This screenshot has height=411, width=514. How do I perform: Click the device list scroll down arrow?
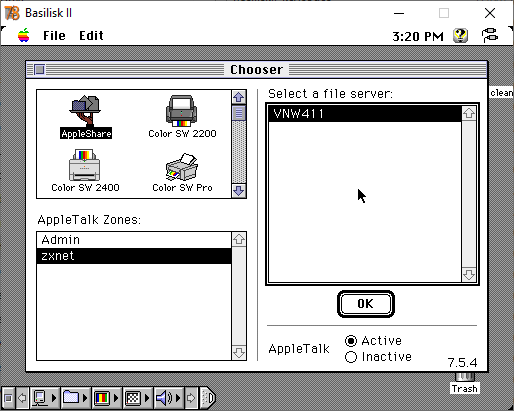pyautogui.click(x=239, y=191)
